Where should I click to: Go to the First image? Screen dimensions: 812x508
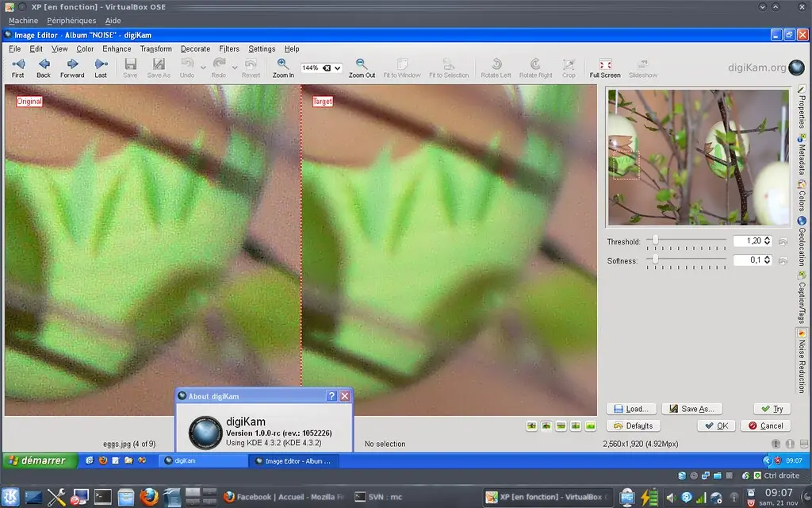click(17, 64)
